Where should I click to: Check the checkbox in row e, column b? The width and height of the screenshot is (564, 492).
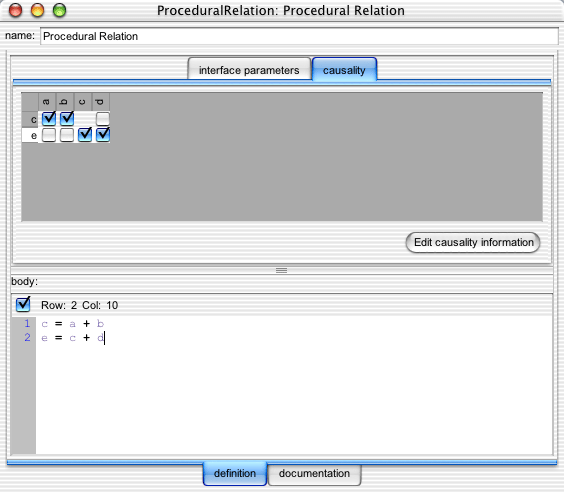click(x=67, y=135)
